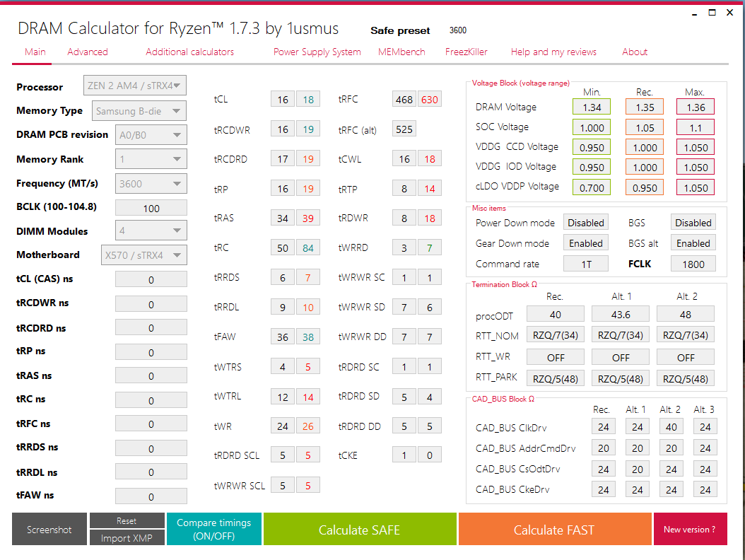
Task: Click the BCLK value field
Action: [x=151, y=208]
